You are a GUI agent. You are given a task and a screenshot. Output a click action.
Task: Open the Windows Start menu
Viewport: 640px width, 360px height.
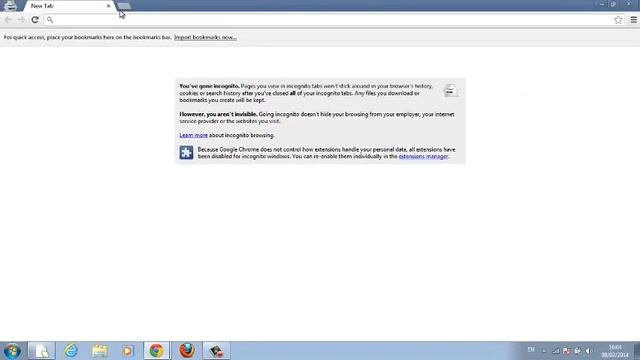[x=12, y=351]
